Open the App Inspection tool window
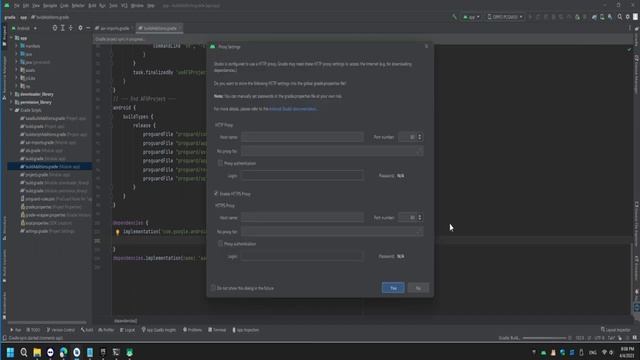 246,330
